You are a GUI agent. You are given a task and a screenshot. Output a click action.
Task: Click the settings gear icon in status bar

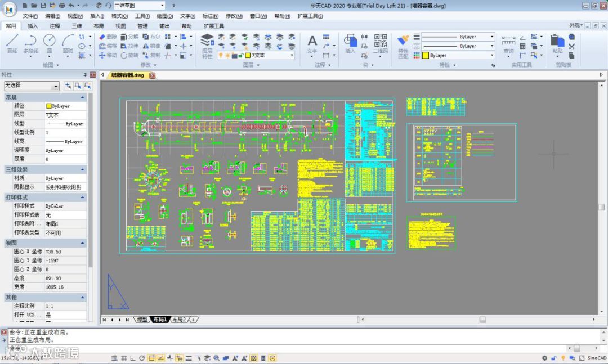[x=545, y=358]
